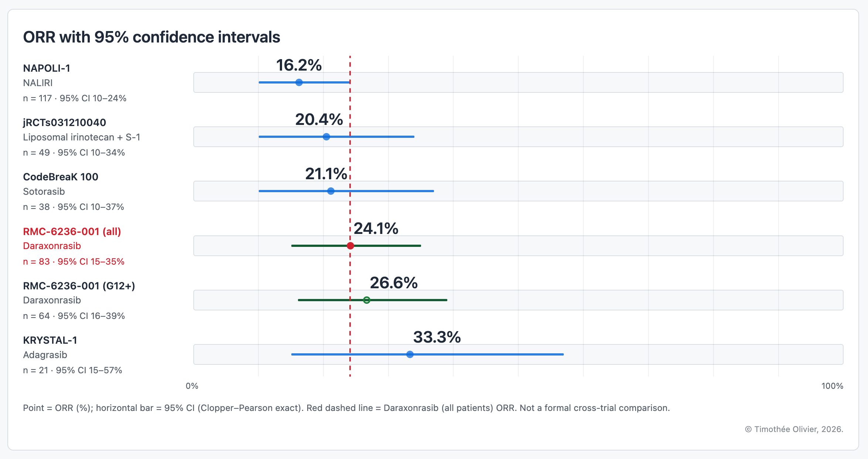868x459 pixels.
Task: Click the chart title ORR with 95% confidence intervals
Action: click(x=152, y=37)
